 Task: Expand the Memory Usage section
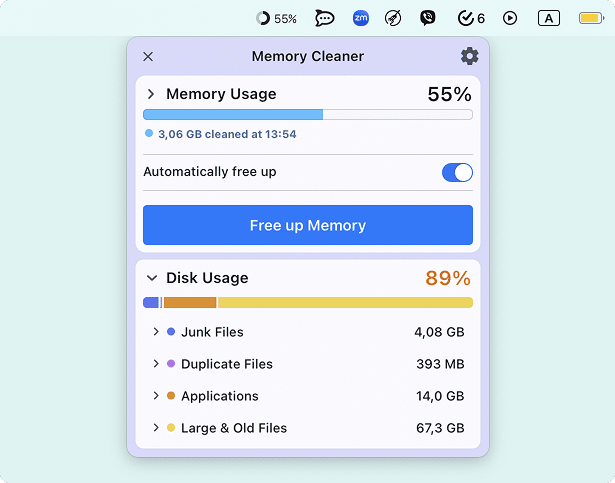151,94
